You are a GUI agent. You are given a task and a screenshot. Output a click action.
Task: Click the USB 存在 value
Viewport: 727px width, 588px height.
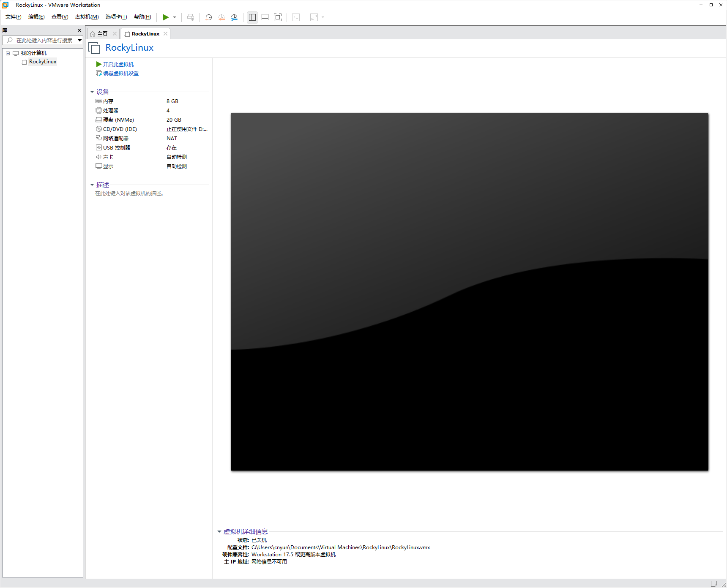(172, 148)
